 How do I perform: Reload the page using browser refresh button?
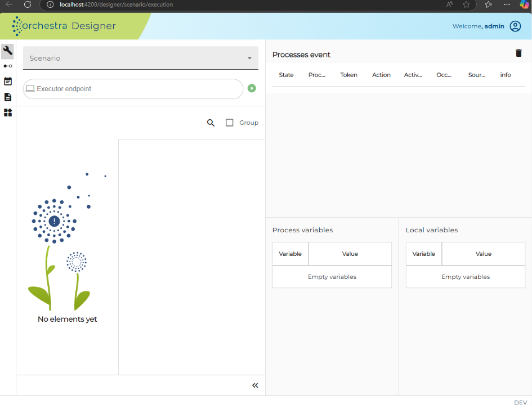28,4
